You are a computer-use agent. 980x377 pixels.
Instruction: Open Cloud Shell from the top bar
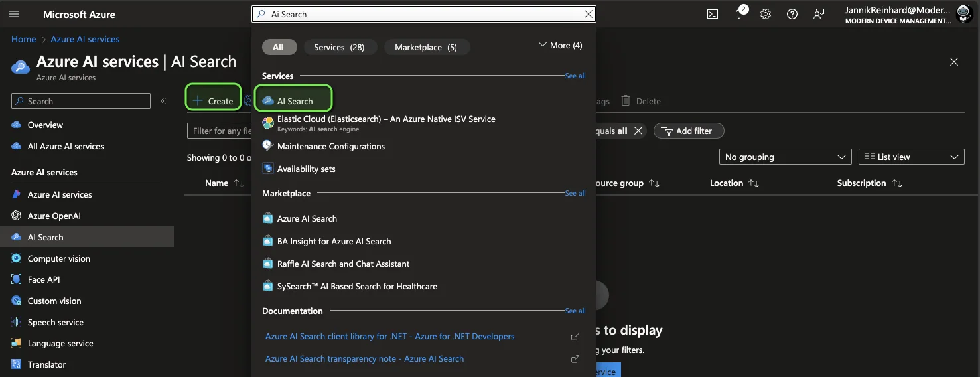click(x=713, y=14)
